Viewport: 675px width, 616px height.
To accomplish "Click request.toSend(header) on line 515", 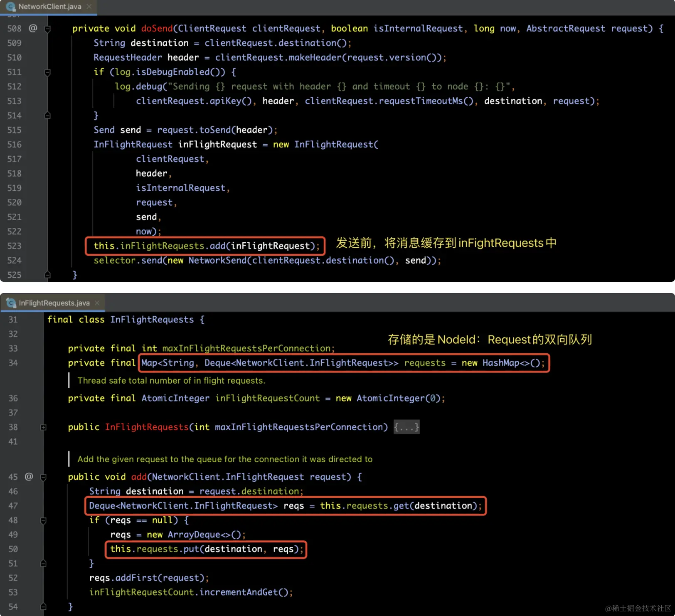I will coord(214,130).
